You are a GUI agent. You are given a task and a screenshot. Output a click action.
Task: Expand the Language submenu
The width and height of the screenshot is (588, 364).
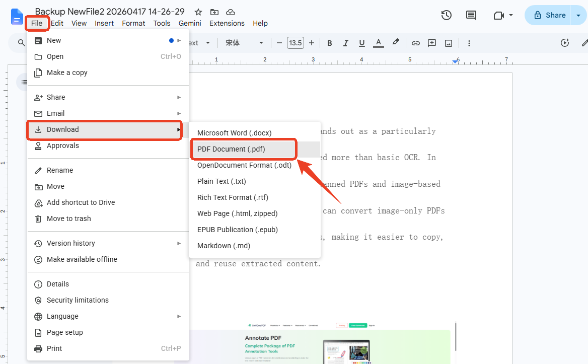tap(108, 317)
